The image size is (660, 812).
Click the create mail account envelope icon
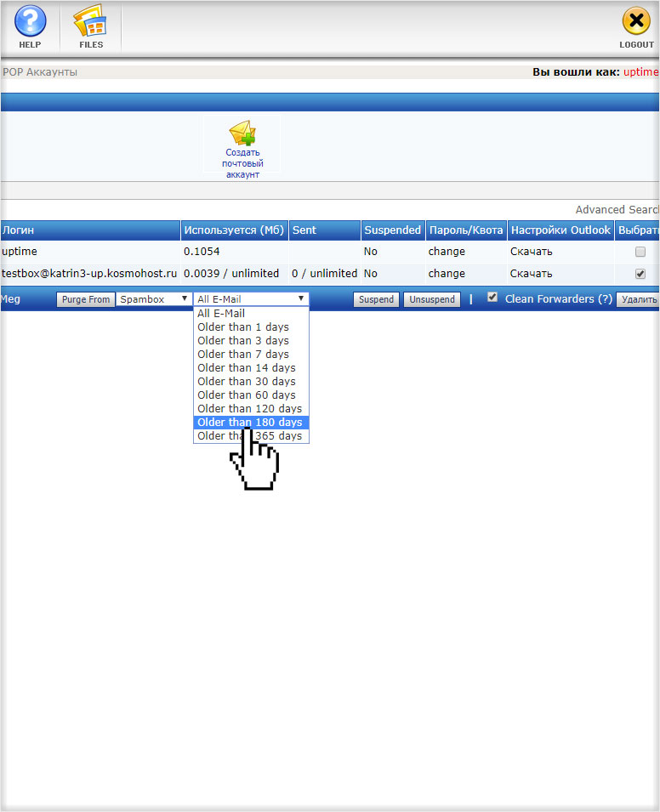tap(242, 133)
